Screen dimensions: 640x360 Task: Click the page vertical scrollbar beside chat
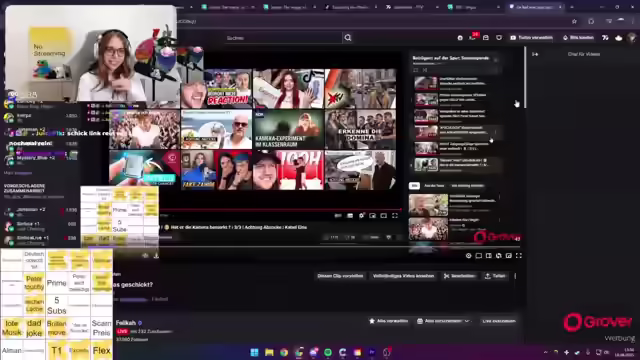coord(525,78)
